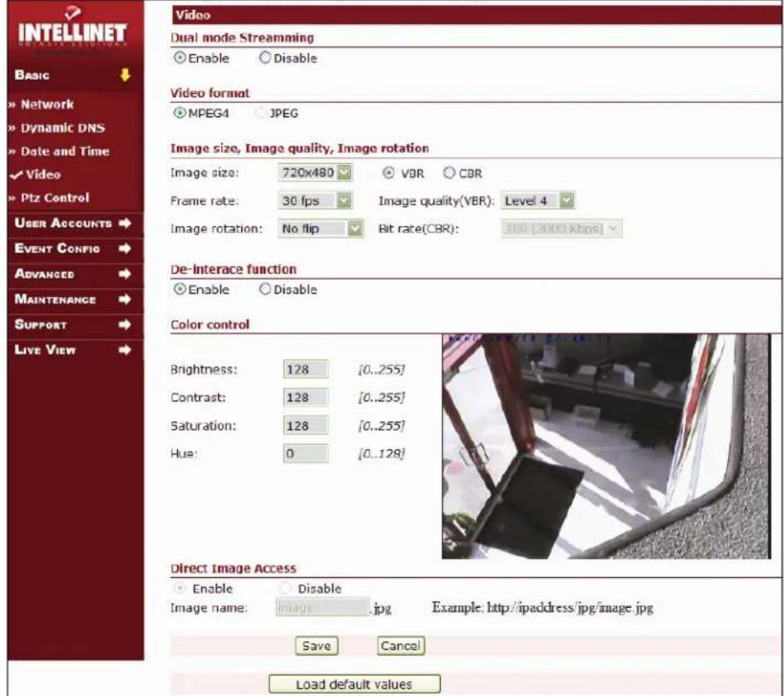The height and width of the screenshot is (696, 784).
Task: Open Network settings page
Action: click(x=47, y=105)
